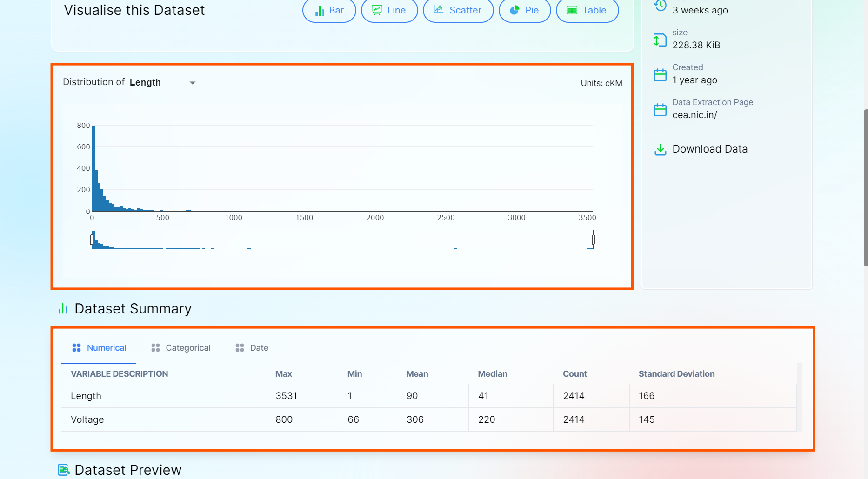Viewport: 868px width, 479px height.
Task: Click the left range slider handle
Action: (x=92, y=239)
